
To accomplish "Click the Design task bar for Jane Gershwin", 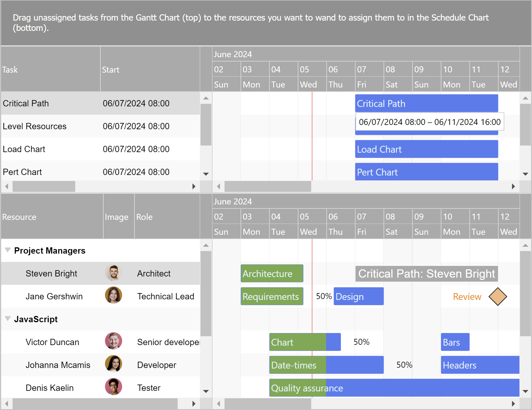I will click(x=358, y=296).
